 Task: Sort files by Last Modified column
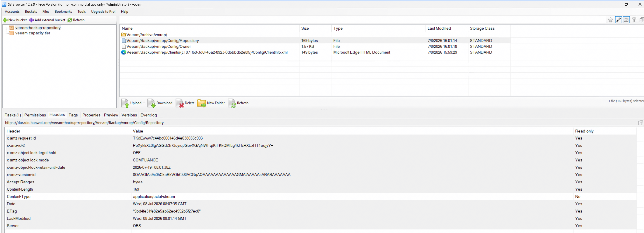pos(447,29)
